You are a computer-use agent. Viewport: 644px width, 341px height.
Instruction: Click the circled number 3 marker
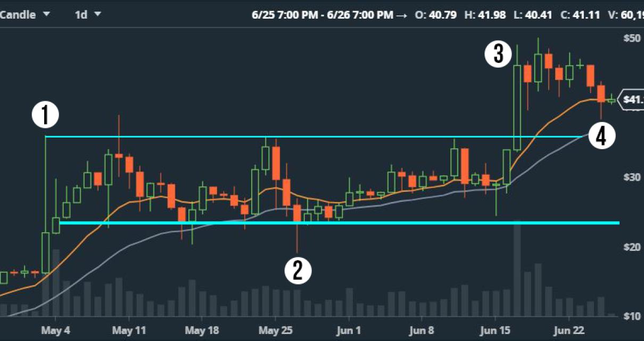click(498, 54)
